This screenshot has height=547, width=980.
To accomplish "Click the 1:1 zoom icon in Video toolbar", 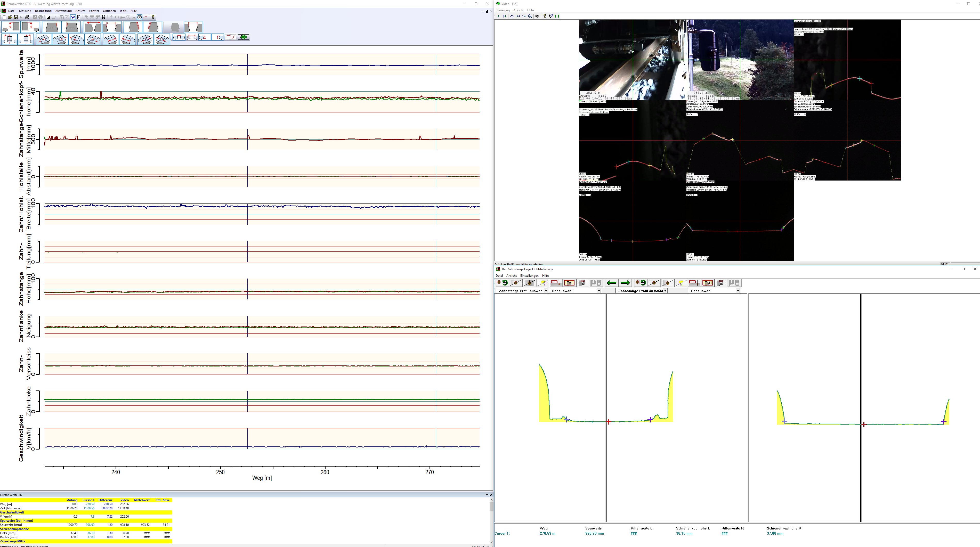I will click(x=557, y=16).
